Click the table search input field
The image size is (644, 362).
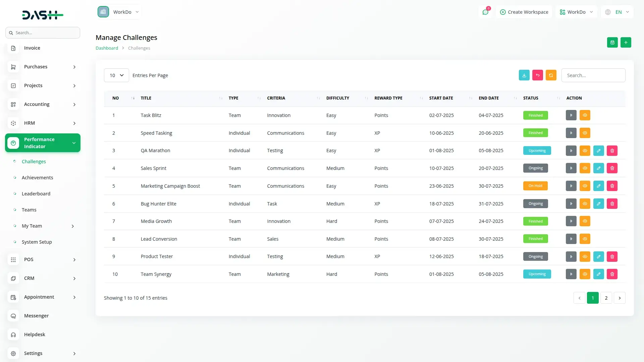tap(593, 75)
